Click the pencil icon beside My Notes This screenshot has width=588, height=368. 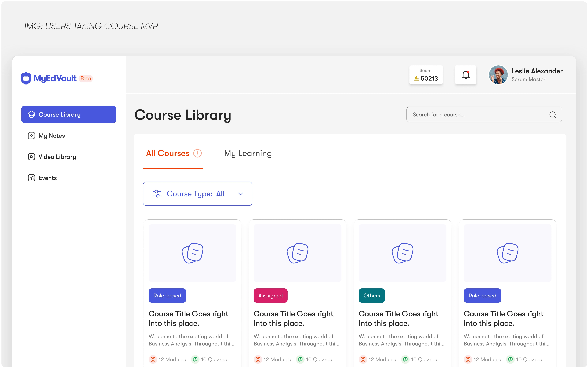[31, 136]
